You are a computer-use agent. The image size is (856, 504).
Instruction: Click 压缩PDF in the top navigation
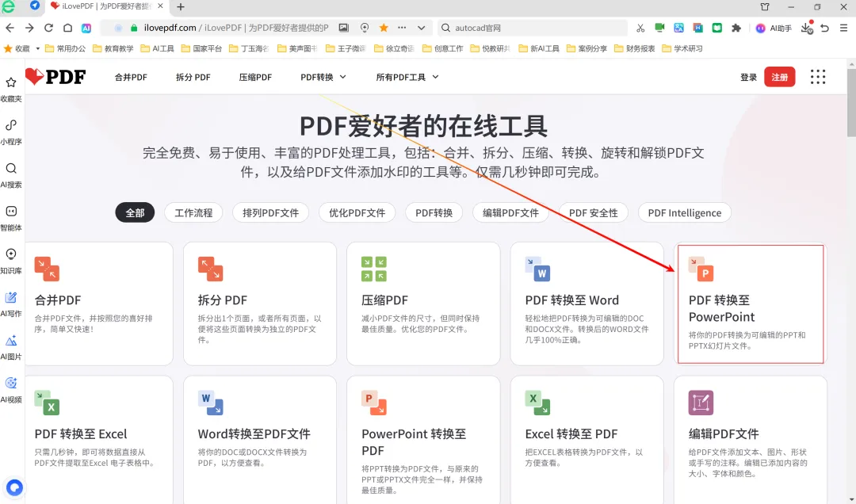point(255,77)
